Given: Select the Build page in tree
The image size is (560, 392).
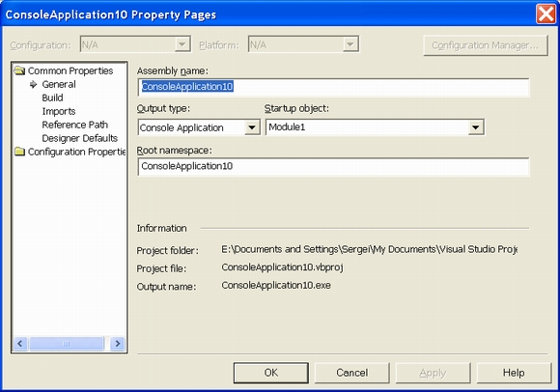Looking at the screenshot, I should (x=52, y=98).
